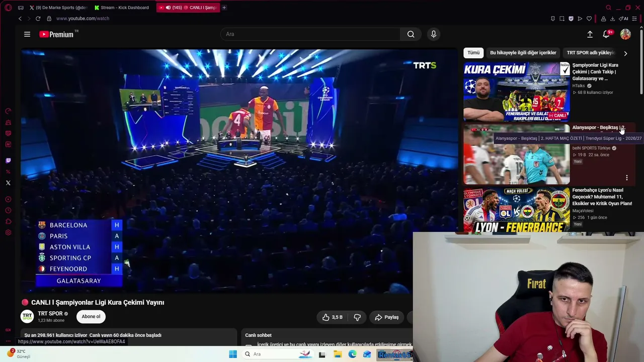Open the KURA ÇEKİMİ video thumbnail
This screenshot has height=362, width=644.
(517, 92)
